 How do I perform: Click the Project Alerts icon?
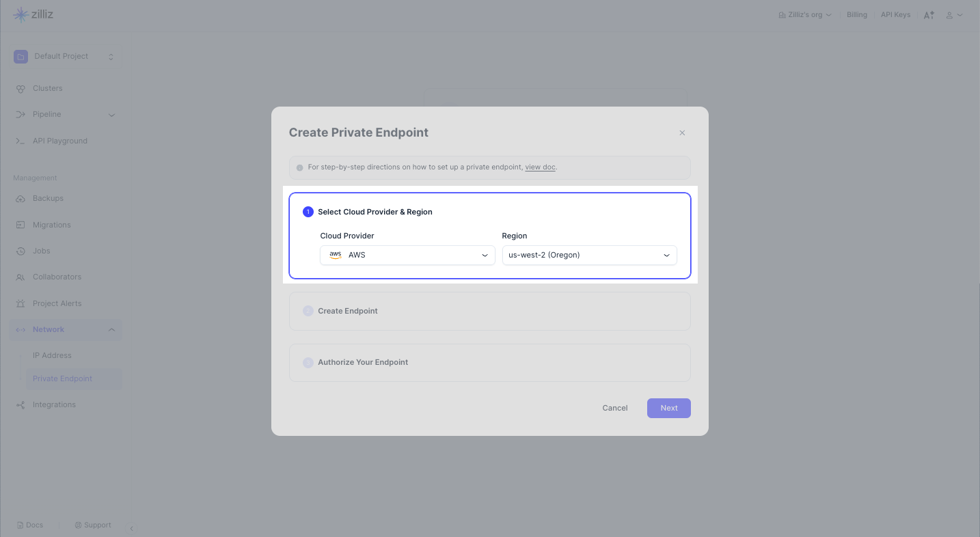tap(21, 304)
